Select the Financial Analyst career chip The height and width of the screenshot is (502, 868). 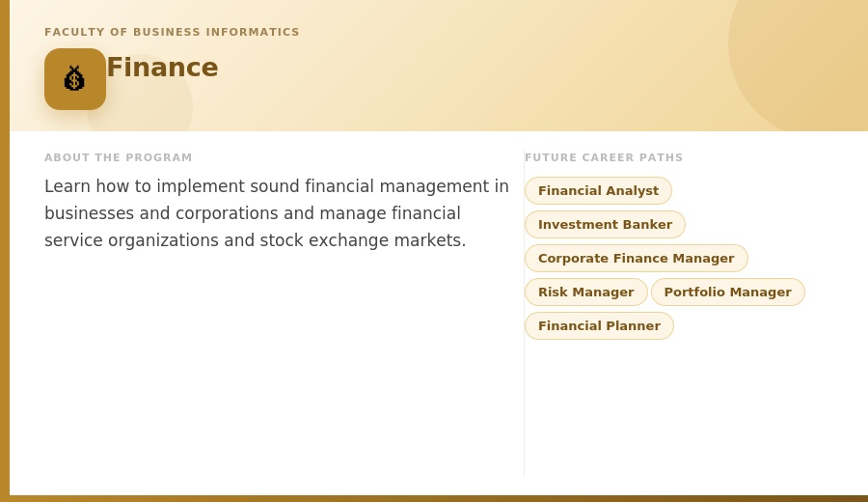[598, 190]
